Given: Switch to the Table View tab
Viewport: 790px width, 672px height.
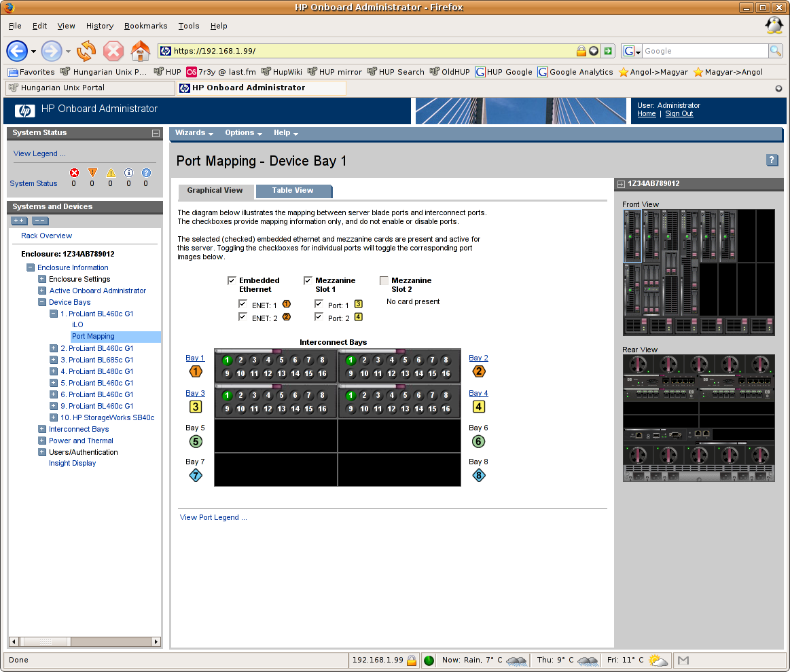Looking at the screenshot, I should (x=293, y=190).
